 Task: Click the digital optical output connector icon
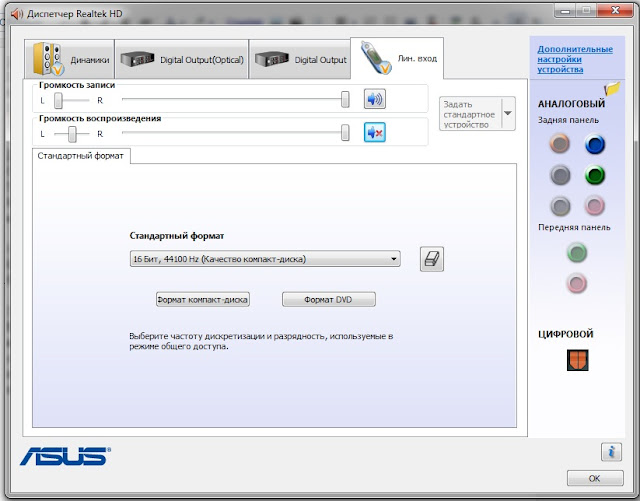pyautogui.click(x=578, y=360)
